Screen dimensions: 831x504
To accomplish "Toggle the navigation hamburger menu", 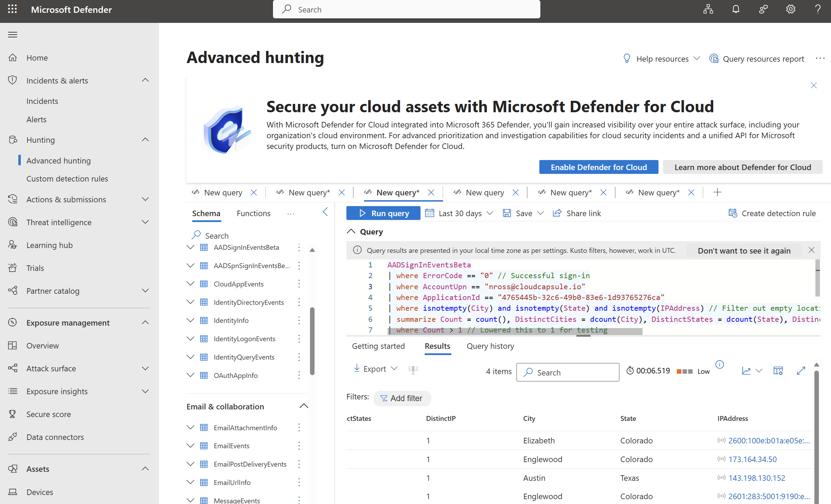I will [x=13, y=35].
